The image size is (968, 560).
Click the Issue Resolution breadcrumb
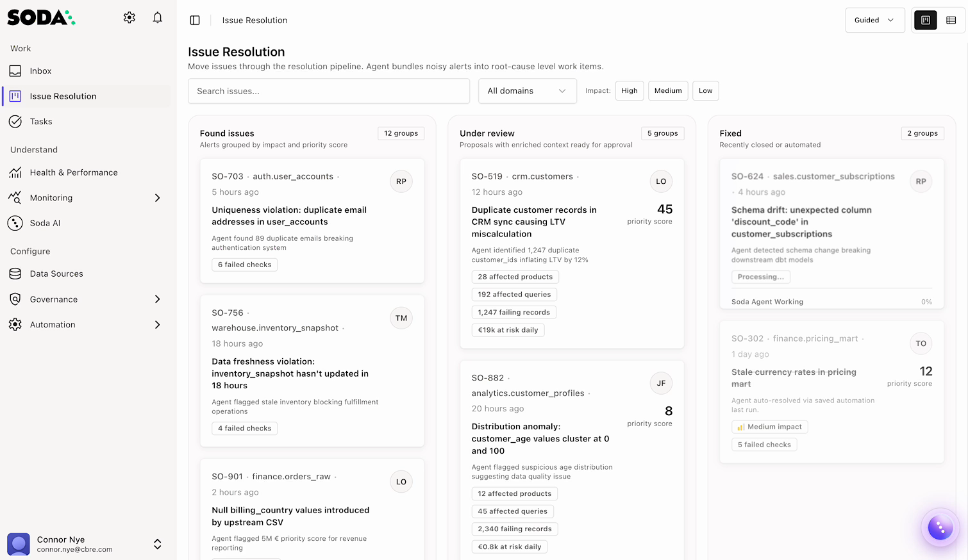[255, 21]
